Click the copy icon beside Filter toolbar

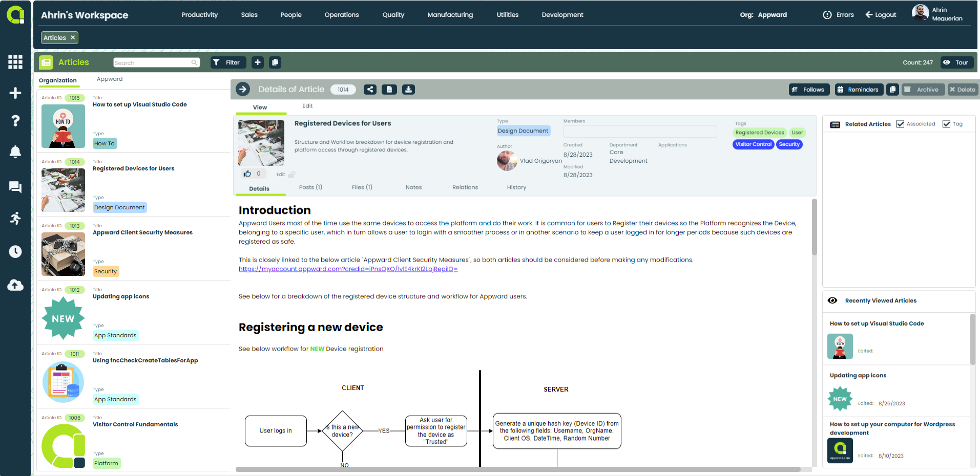tap(275, 62)
